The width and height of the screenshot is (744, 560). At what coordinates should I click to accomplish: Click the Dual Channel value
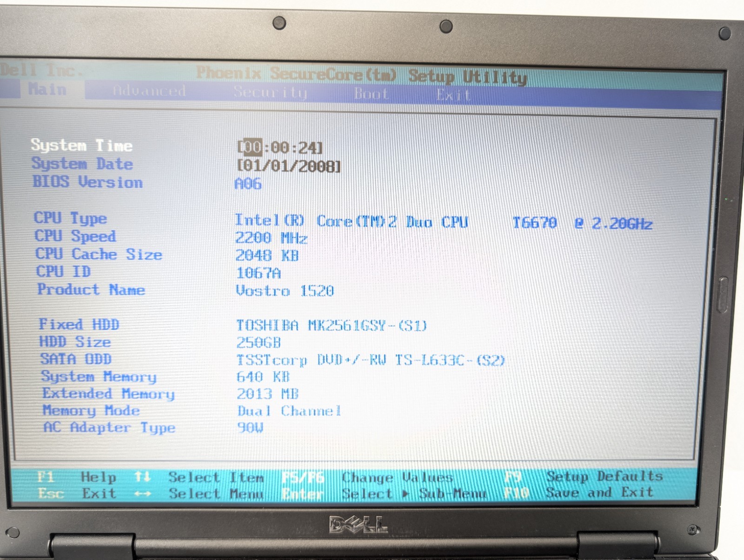click(x=289, y=411)
